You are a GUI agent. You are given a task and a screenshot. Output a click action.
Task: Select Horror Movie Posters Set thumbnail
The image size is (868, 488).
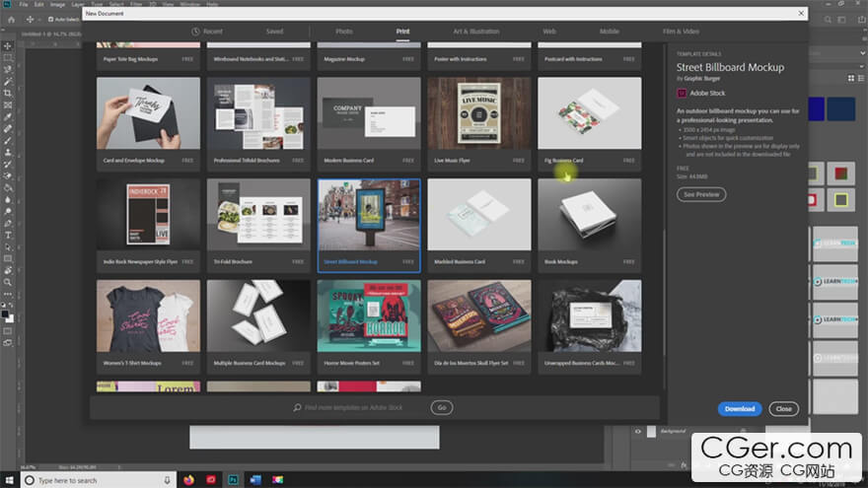[x=369, y=315]
